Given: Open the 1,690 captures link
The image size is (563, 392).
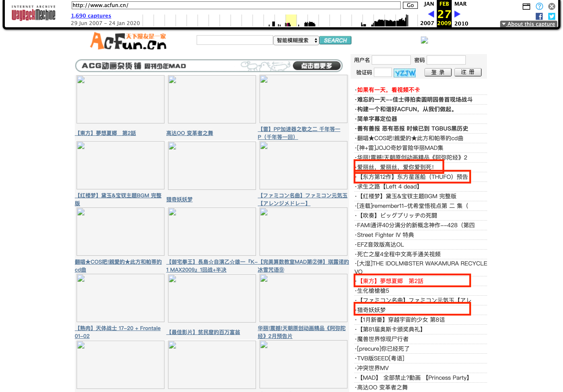Looking at the screenshot, I should coord(91,16).
